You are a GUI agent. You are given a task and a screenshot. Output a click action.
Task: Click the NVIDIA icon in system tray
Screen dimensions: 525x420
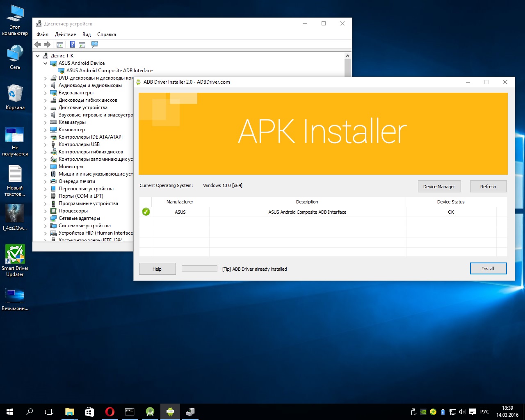[423, 412]
